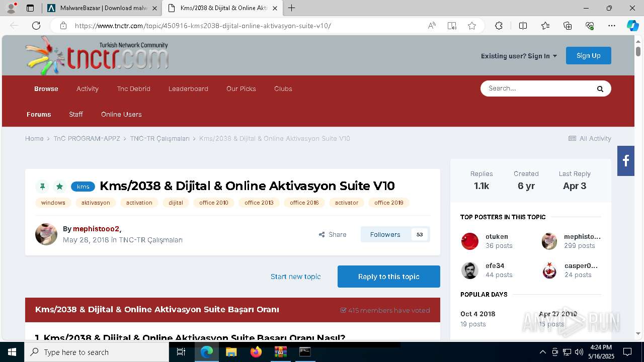Open the Clubs menu item
This screenshot has width=644, height=362.
(283, 88)
